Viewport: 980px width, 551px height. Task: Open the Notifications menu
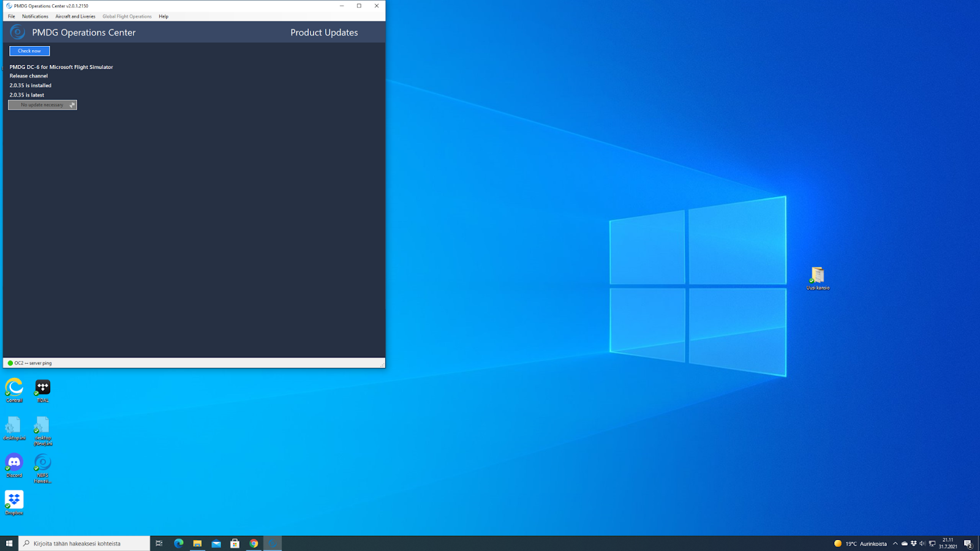click(x=35, y=17)
